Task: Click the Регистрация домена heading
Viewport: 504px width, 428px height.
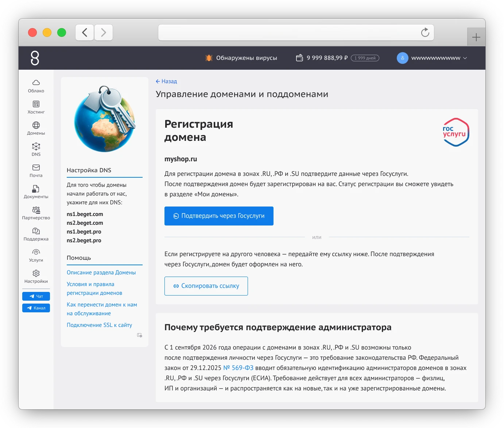Action: (199, 131)
